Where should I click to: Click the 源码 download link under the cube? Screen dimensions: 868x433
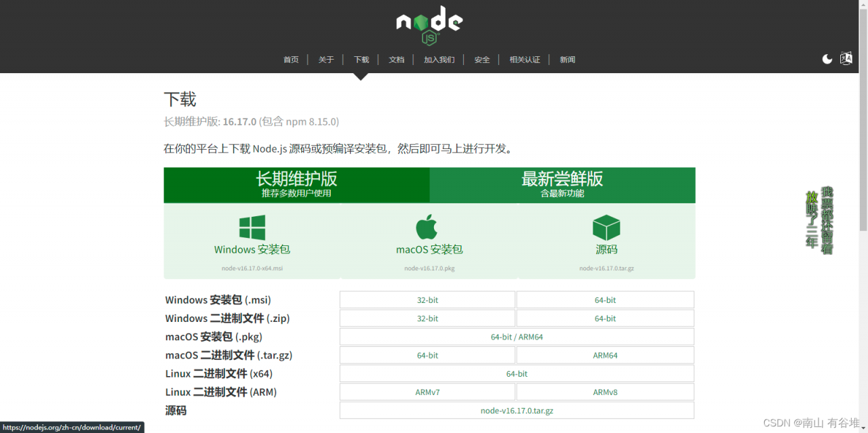click(x=607, y=249)
